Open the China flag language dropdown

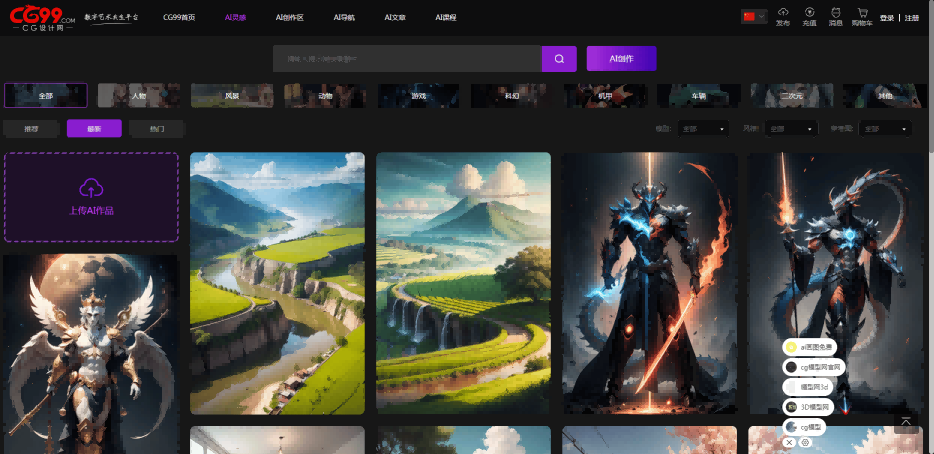pos(753,16)
